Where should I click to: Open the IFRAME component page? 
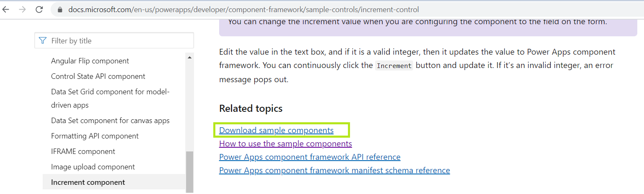[83, 151]
